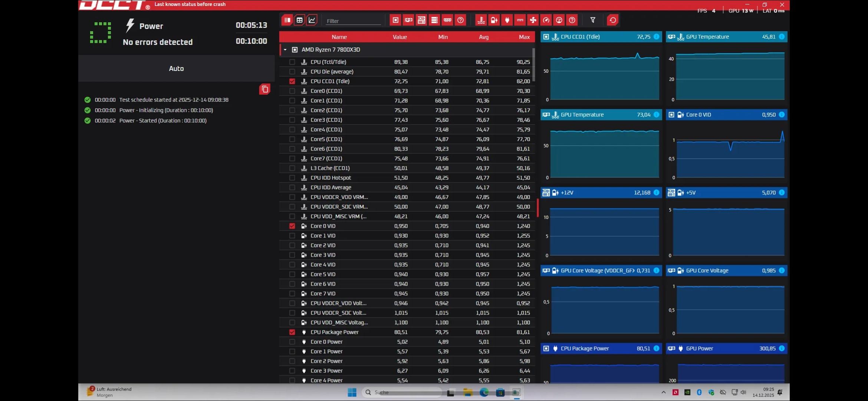868x401 pixels.
Task: Switch to table view mode
Action: 299,20
